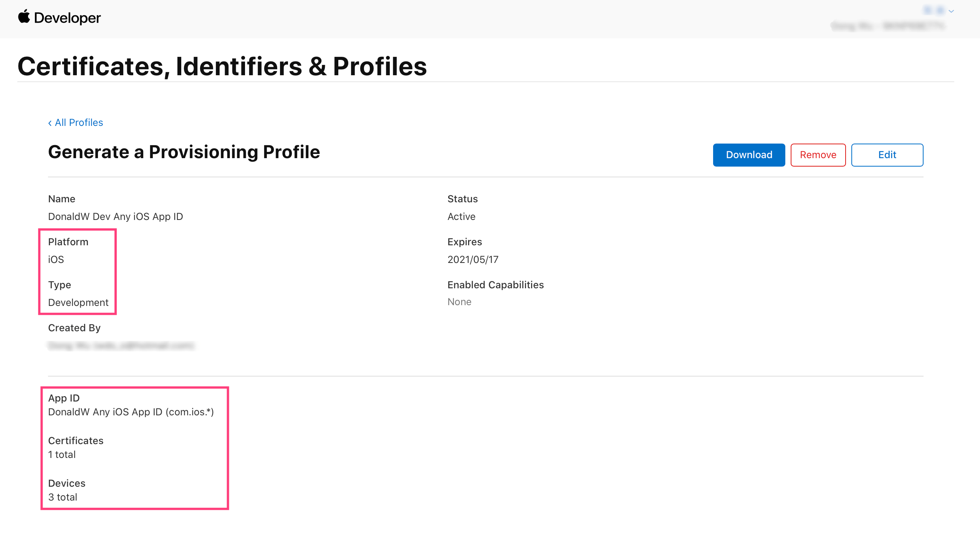
Task: Click the blurred account team name
Action: (x=887, y=26)
